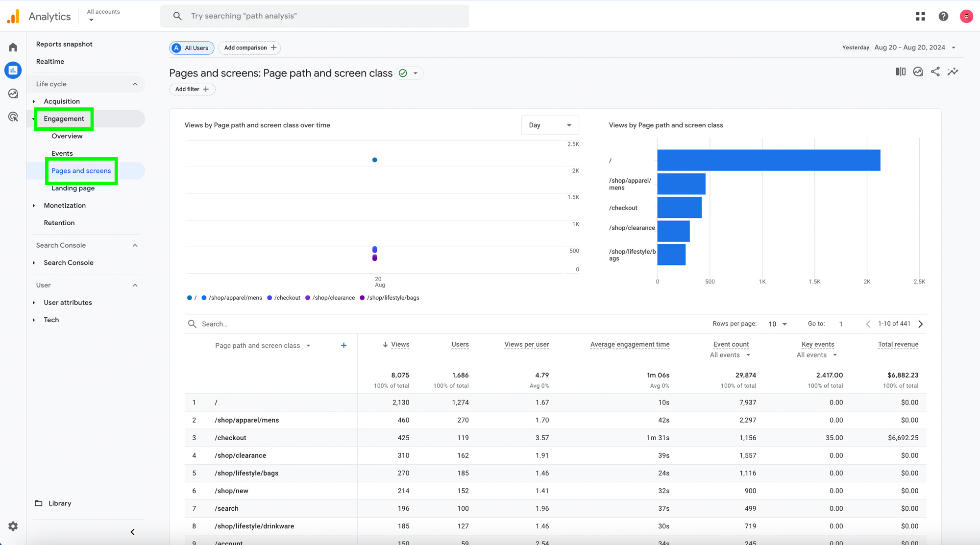This screenshot has height=545, width=980.
Task: Click the All Users comparison chip
Action: (192, 48)
